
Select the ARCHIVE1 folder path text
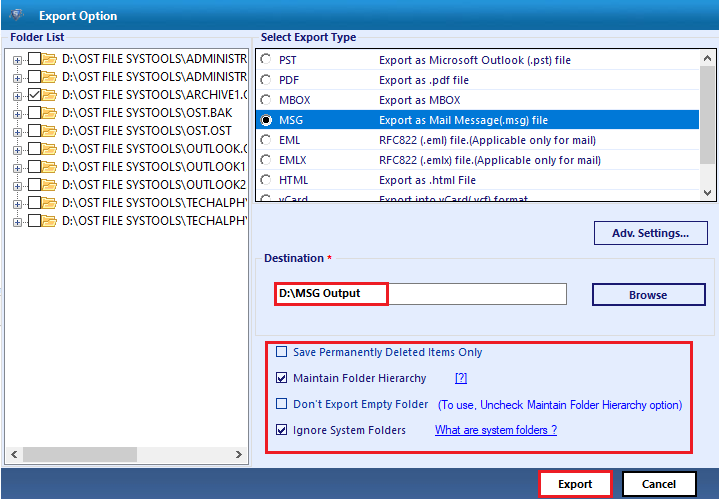point(155,95)
